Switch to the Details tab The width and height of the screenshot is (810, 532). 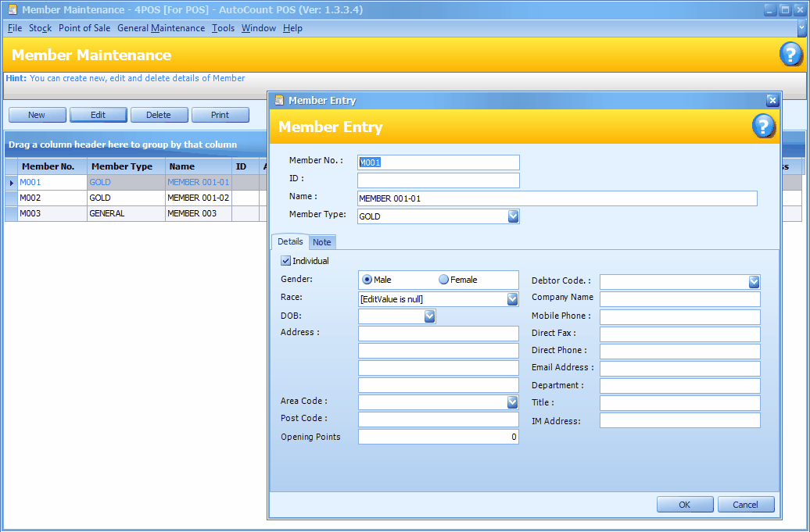[290, 241]
